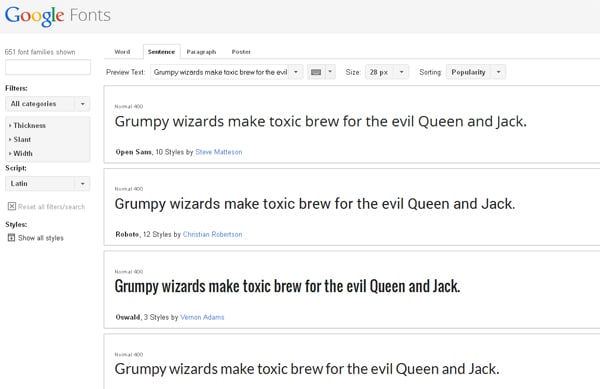Click the Google Fonts logo
The height and width of the screenshot is (389, 600).
click(58, 16)
